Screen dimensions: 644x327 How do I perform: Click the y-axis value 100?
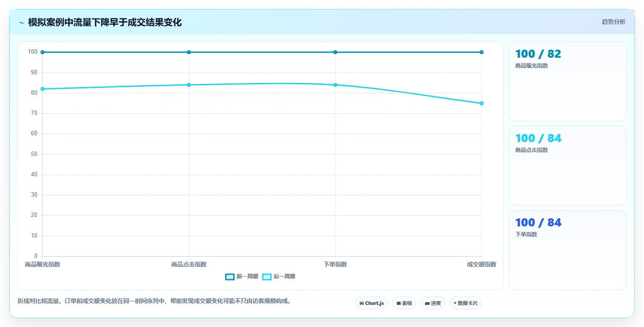[x=33, y=52]
